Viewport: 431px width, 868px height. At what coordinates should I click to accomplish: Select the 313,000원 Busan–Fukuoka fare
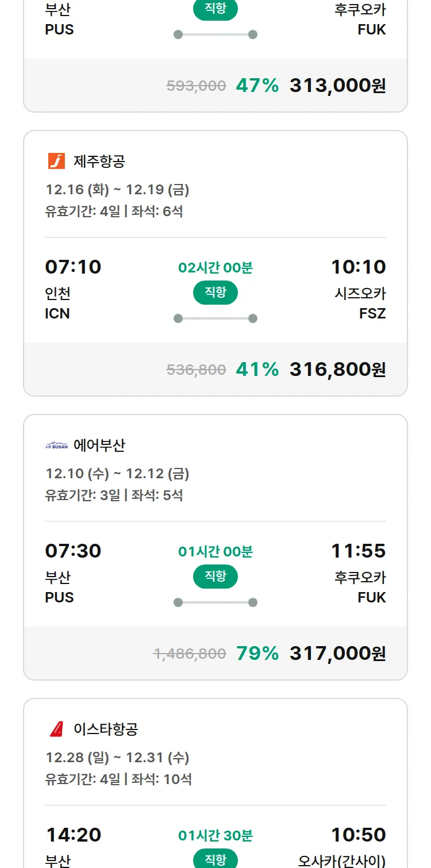(337, 85)
